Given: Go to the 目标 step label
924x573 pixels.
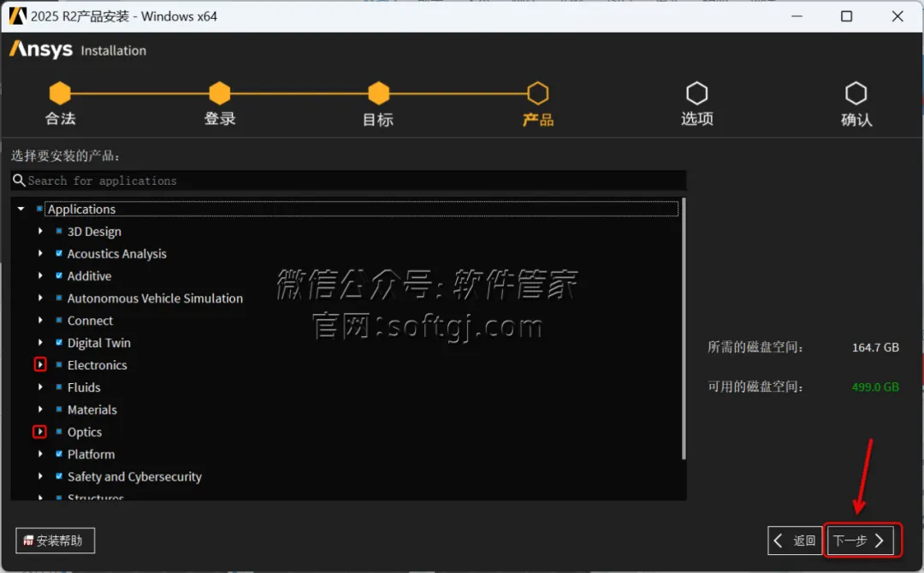Looking at the screenshot, I should click(378, 120).
